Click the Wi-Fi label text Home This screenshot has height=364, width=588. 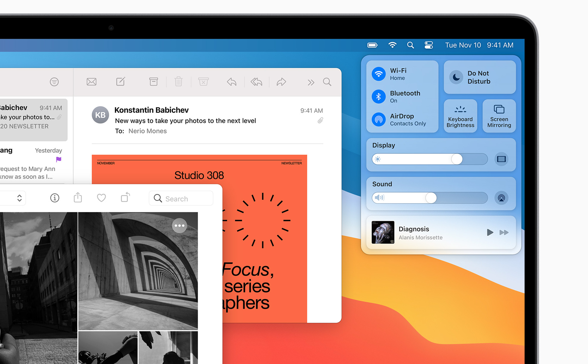tap(397, 78)
